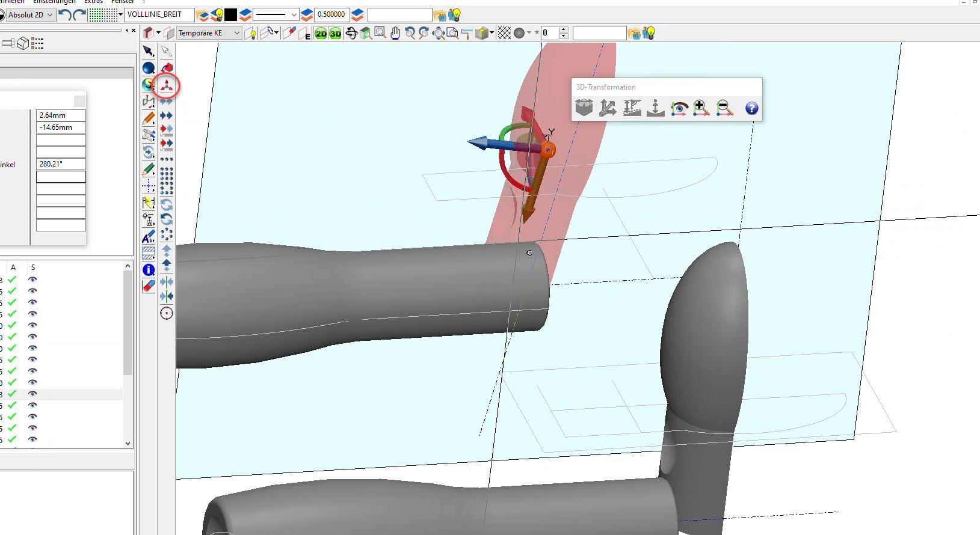Viewport: 980px width, 535px height.
Task: Toggle the first layer's eye visibility icon
Action: tap(32, 280)
